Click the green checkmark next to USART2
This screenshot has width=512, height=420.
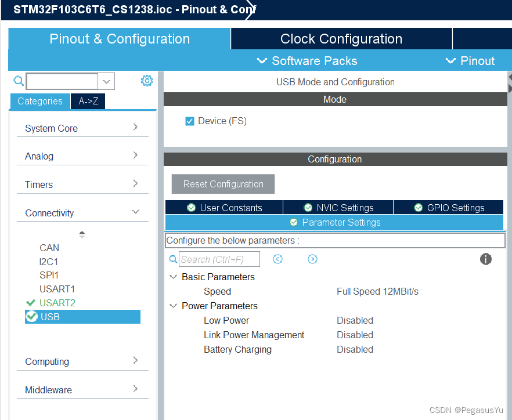pos(31,302)
